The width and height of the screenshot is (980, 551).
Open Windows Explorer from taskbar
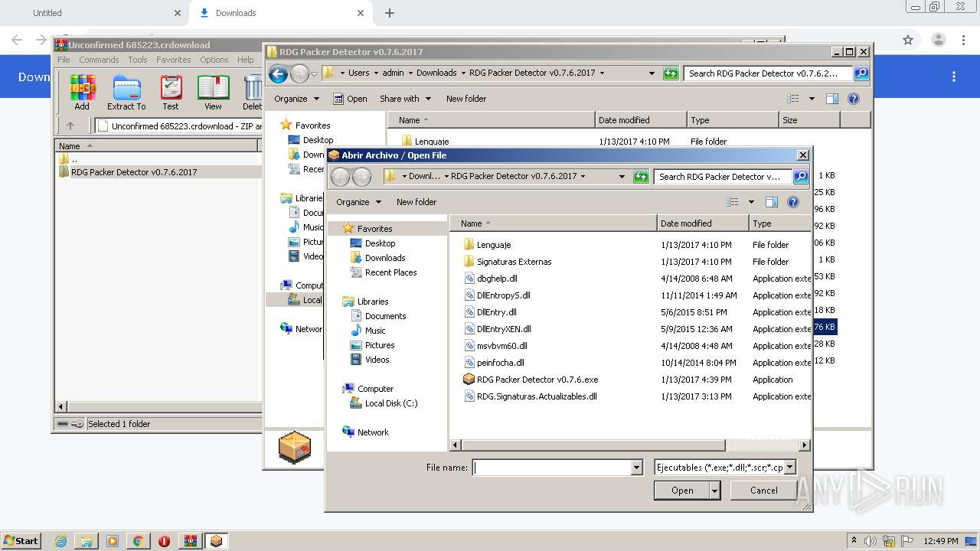[87, 541]
